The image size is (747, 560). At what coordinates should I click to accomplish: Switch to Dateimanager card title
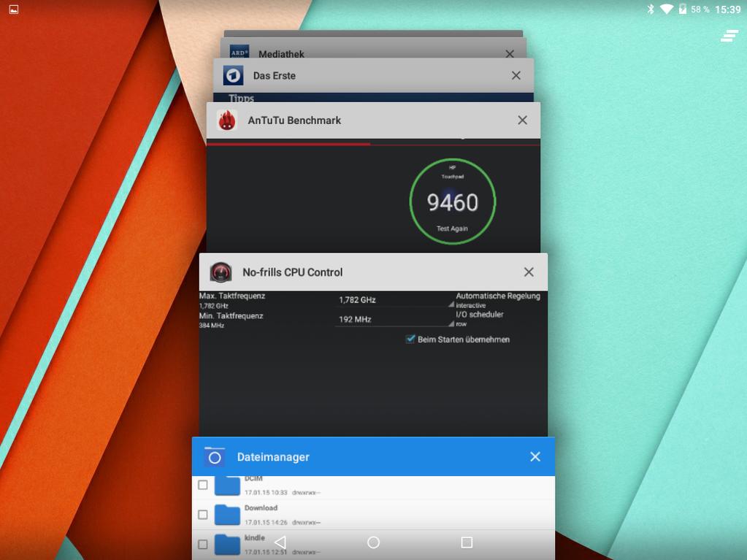[x=273, y=457]
